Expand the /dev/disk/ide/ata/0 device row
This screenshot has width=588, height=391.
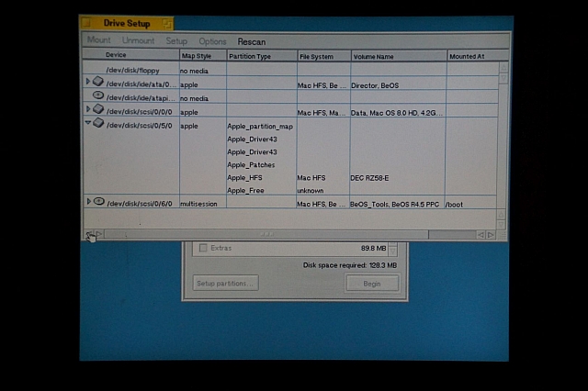pos(88,82)
